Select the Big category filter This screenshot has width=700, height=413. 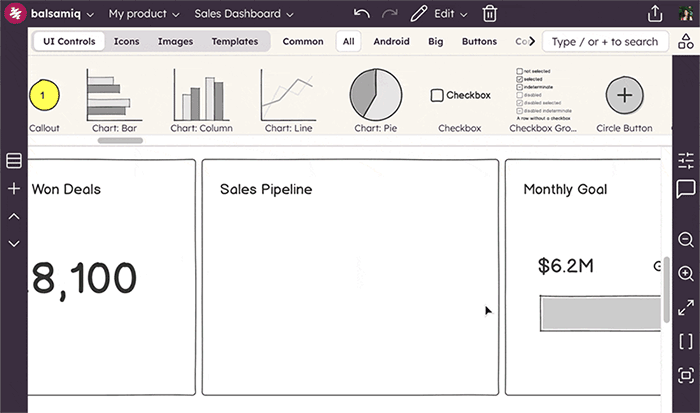[436, 42]
